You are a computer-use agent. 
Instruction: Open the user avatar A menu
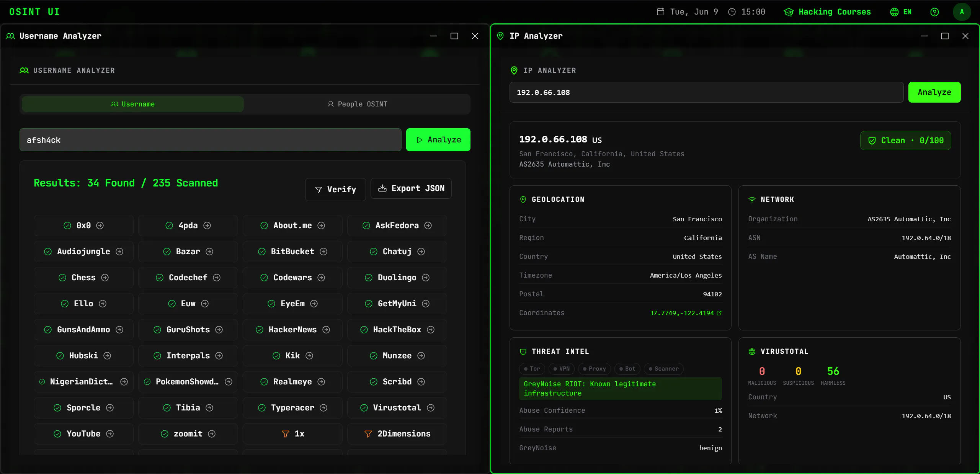pyautogui.click(x=962, y=12)
